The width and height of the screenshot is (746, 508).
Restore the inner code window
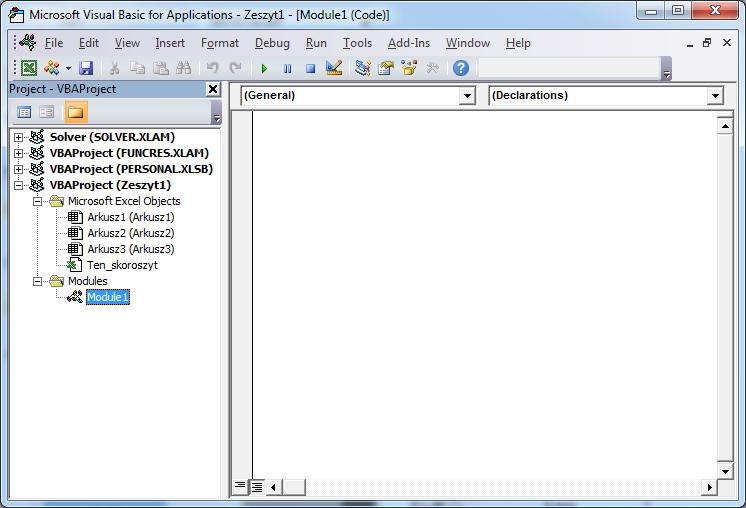tap(707, 43)
